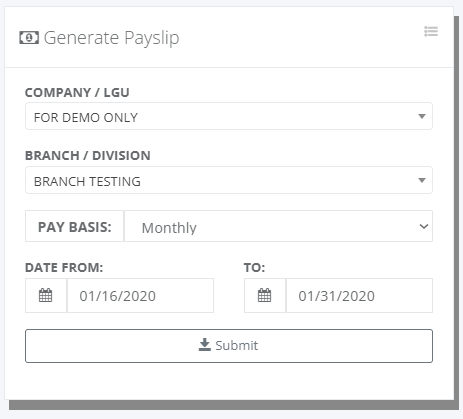
Task: Click the money bill icon beside Generate Payslip
Action: [x=29, y=37]
